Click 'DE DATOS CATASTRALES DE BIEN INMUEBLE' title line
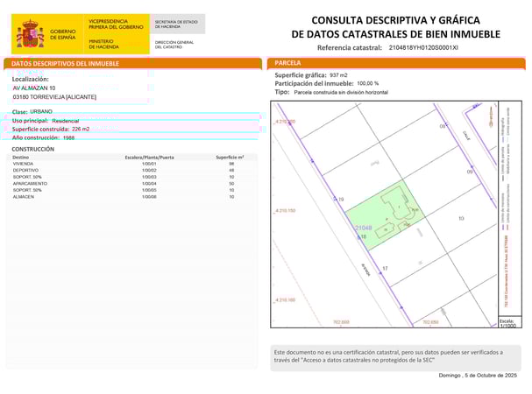Image resolution: width=532 pixels, height=394 pixels. tap(395, 34)
